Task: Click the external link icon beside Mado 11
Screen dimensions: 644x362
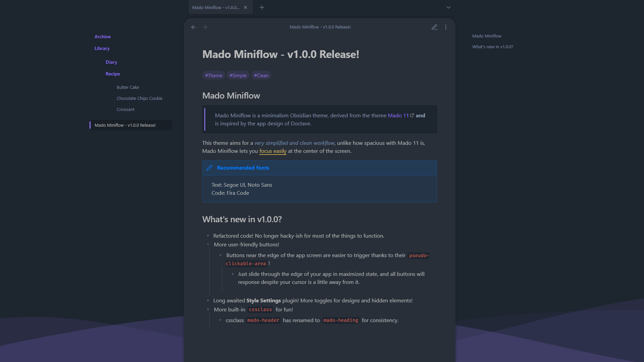Action: point(412,115)
